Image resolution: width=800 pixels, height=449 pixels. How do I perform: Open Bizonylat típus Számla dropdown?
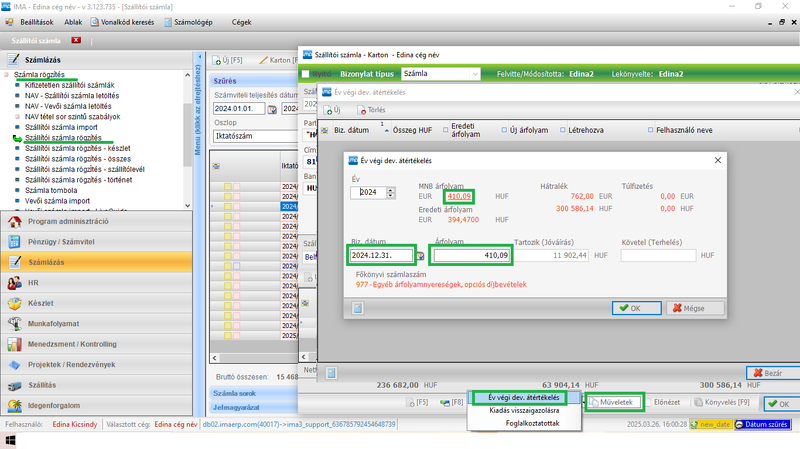point(475,74)
